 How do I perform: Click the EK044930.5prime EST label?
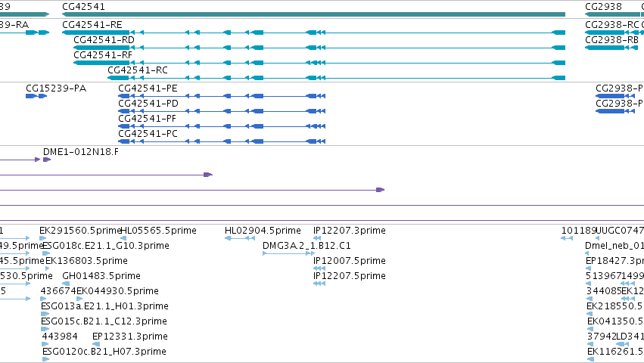(118, 292)
